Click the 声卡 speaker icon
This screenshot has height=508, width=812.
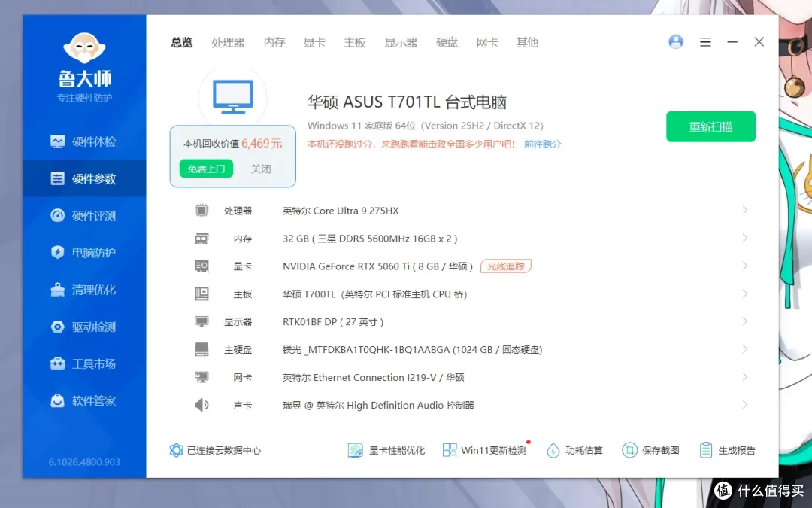click(201, 405)
